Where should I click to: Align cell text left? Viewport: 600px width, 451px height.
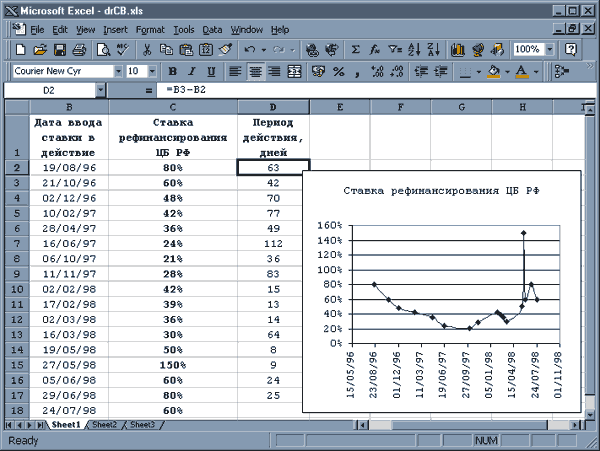(x=235, y=71)
